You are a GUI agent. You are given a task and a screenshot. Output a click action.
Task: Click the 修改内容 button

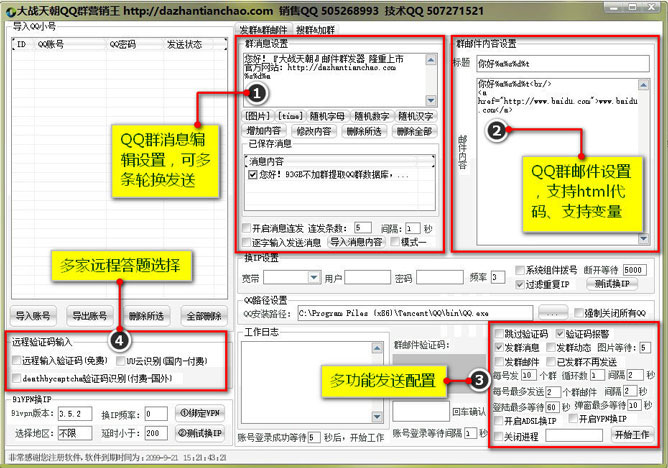click(x=314, y=131)
